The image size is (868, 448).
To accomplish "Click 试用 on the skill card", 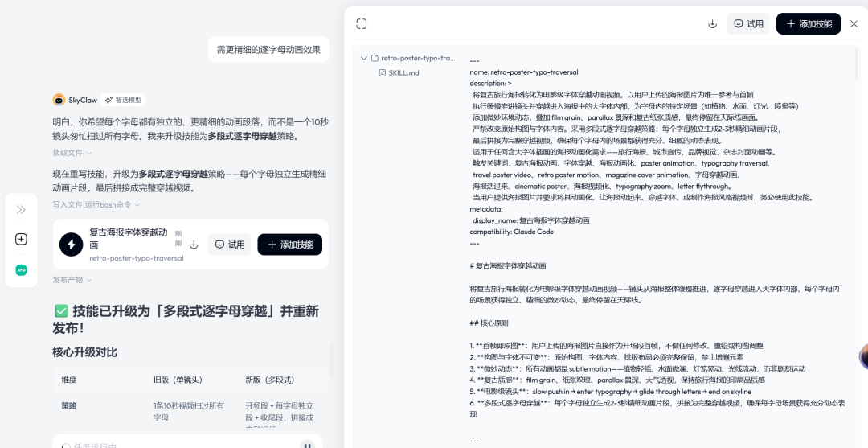I will coord(229,245).
